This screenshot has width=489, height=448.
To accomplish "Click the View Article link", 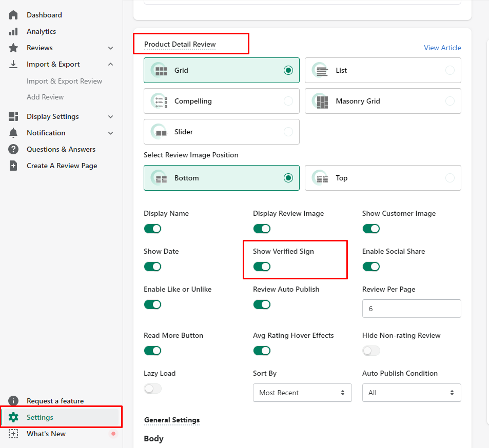I will pyautogui.click(x=442, y=48).
